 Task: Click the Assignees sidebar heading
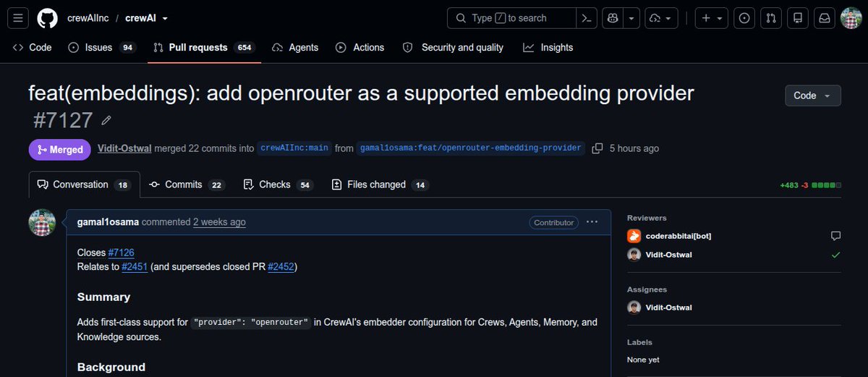pyautogui.click(x=647, y=289)
